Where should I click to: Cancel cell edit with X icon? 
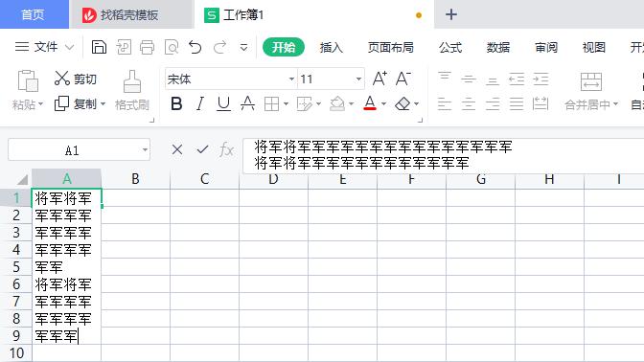coord(177,149)
